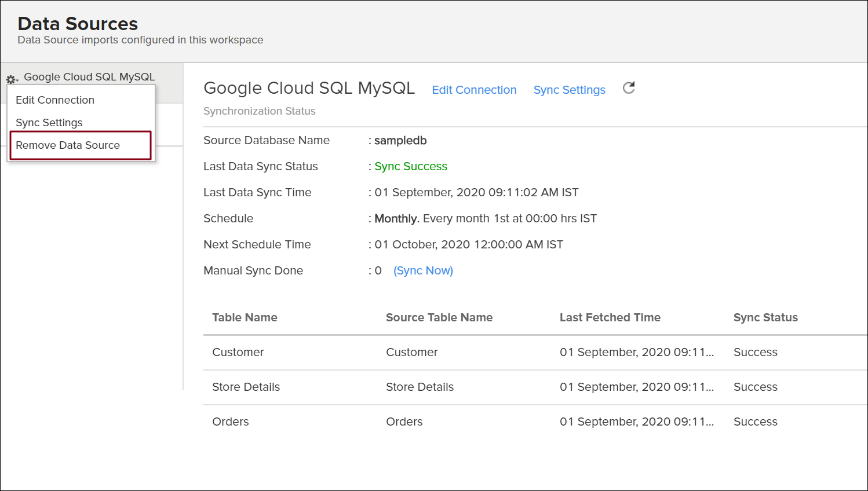The image size is (868, 491).
Task: Click the Table Name column header
Action: [x=245, y=317]
